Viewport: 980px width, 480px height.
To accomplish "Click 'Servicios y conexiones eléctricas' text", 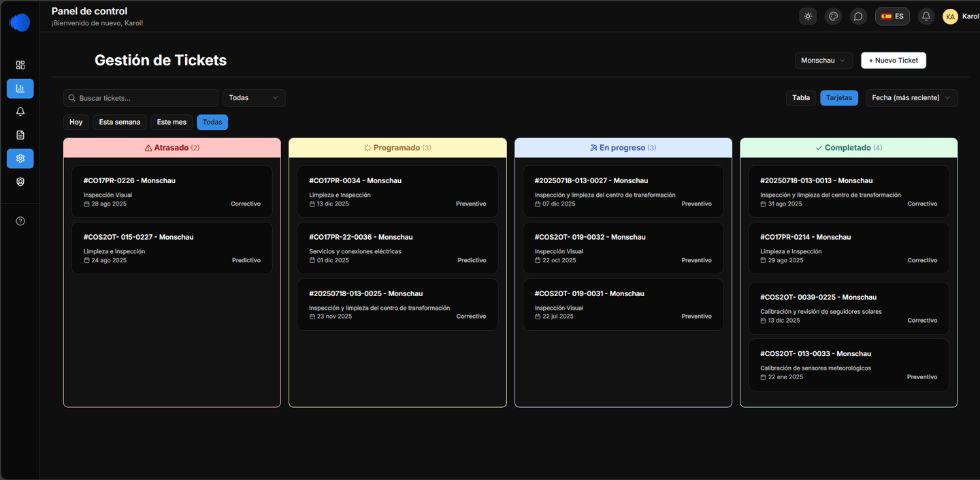I will [x=355, y=252].
